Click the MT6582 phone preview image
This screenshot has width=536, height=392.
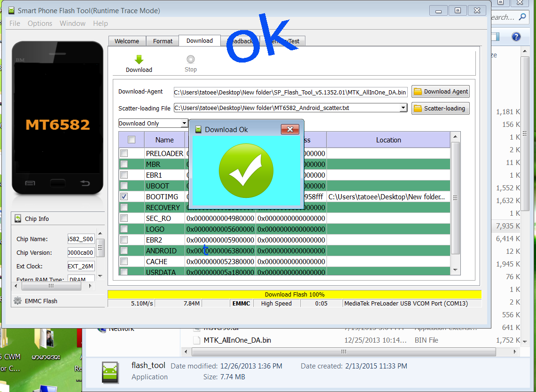coord(57,118)
